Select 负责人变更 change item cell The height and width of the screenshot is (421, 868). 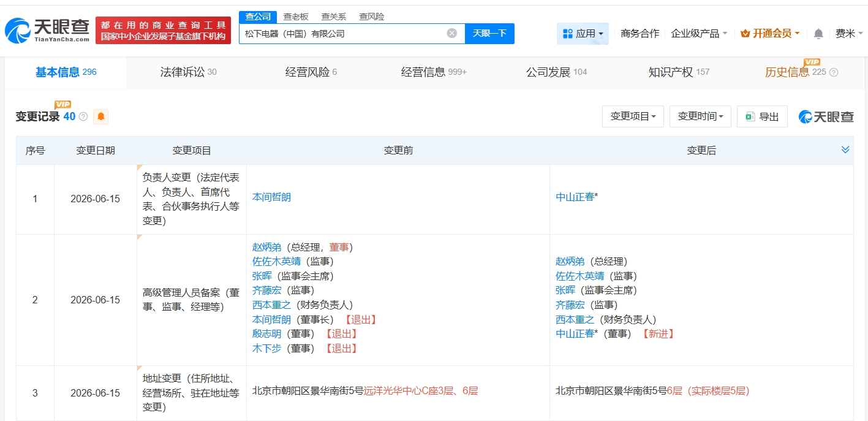point(192,199)
